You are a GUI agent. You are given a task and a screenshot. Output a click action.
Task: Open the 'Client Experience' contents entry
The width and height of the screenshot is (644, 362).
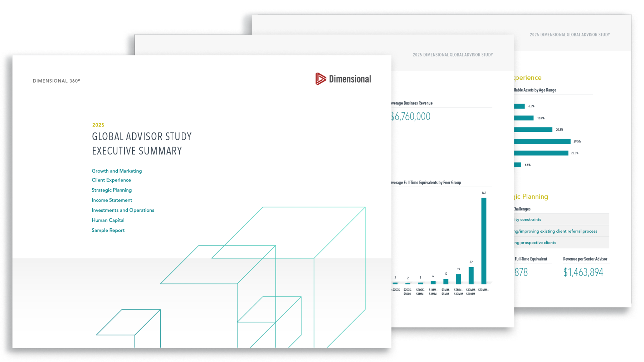[x=111, y=180]
